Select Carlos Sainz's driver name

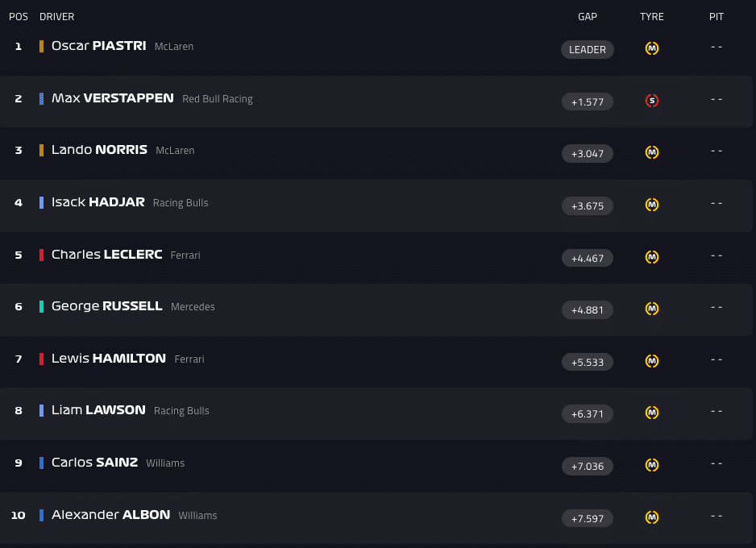pyautogui.click(x=94, y=463)
